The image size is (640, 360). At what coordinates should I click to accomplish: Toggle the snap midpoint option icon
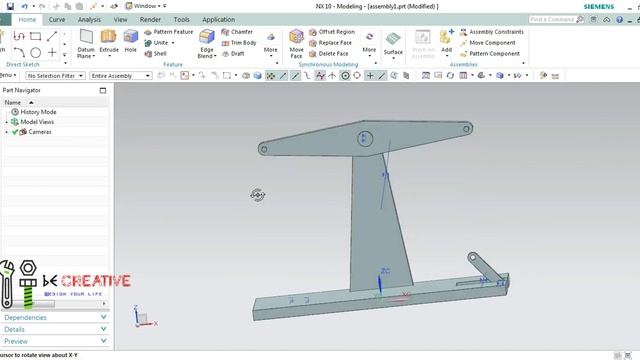(295, 76)
